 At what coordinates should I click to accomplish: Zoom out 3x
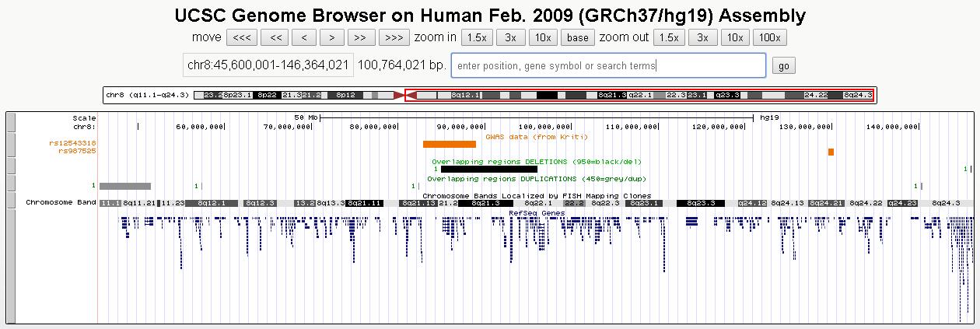click(702, 37)
